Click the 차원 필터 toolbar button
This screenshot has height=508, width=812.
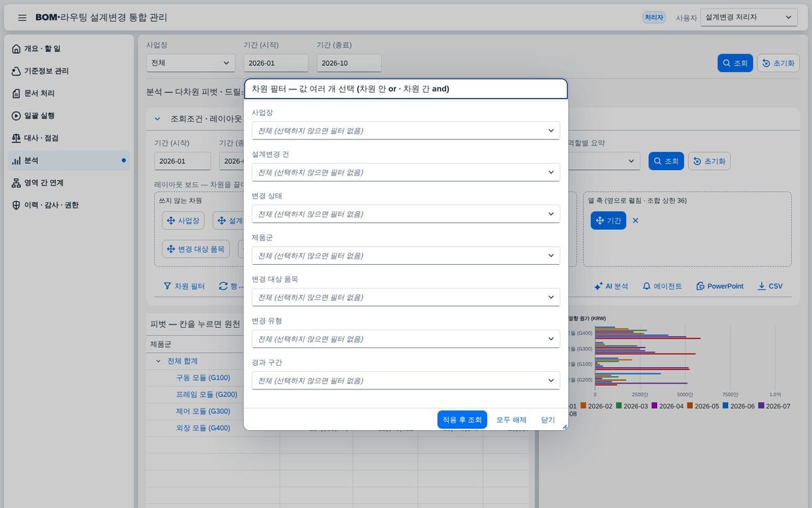(184, 287)
